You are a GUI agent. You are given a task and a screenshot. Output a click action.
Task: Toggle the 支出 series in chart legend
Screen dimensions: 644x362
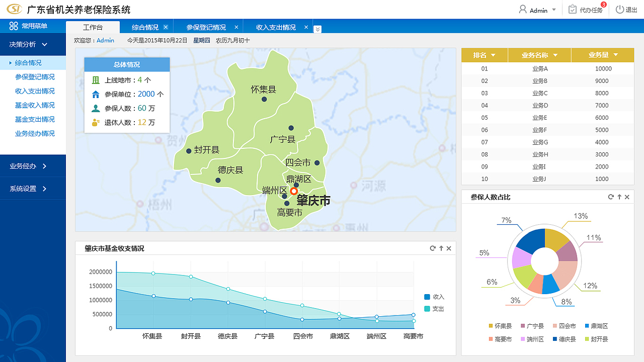coord(434,309)
